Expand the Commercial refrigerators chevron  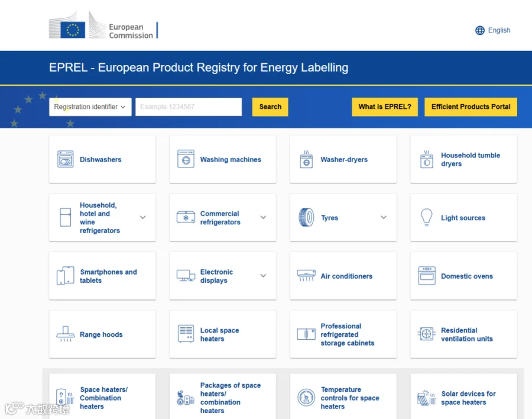(x=263, y=217)
